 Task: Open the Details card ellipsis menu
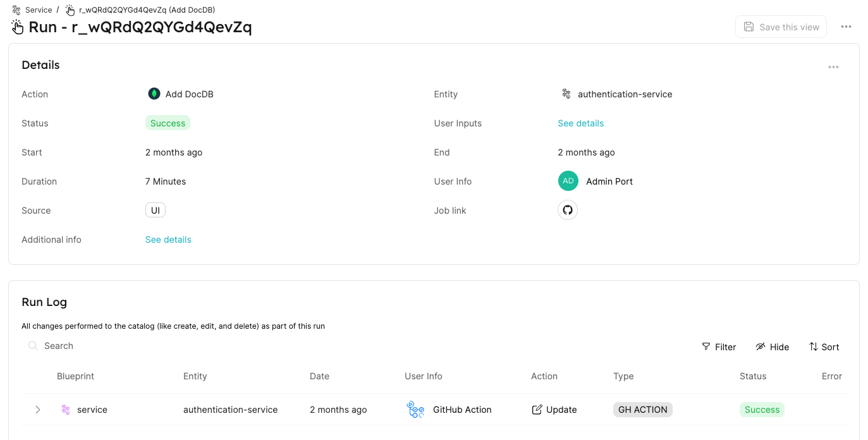pyautogui.click(x=833, y=67)
